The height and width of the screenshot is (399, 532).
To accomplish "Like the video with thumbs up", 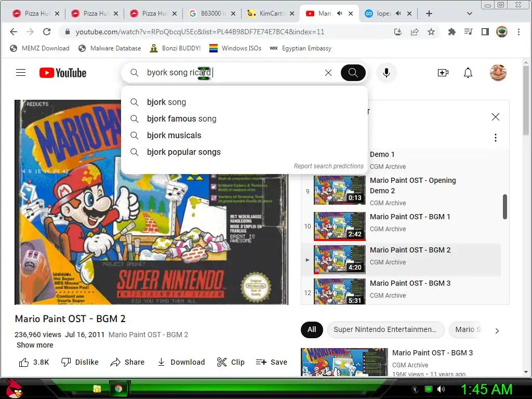I will 34,362.
